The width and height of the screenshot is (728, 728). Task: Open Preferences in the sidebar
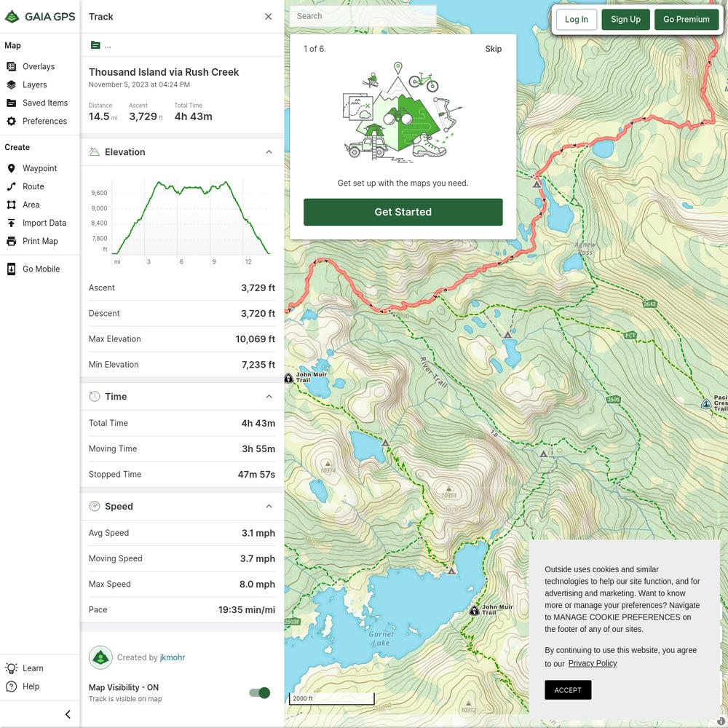click(x=36, y=121)
